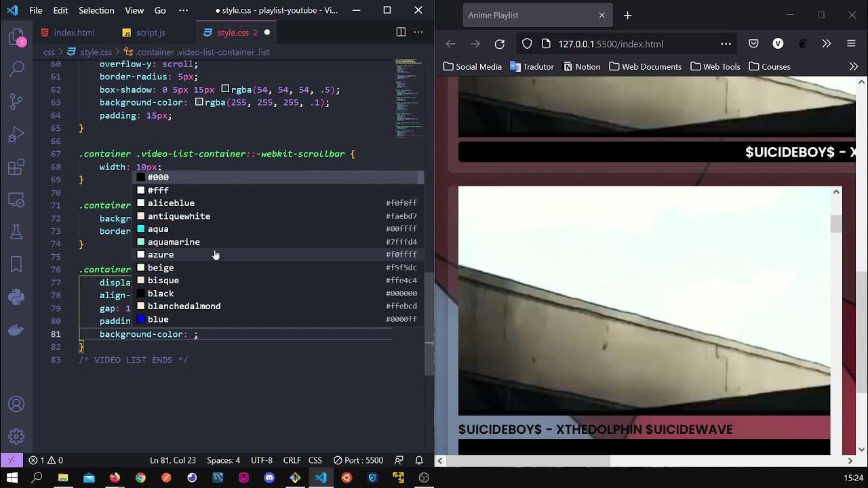The height and width of the screenshot is (488, 868).
Task: Open editor More Actions ellipsis
Action: [x=418, y=32]
